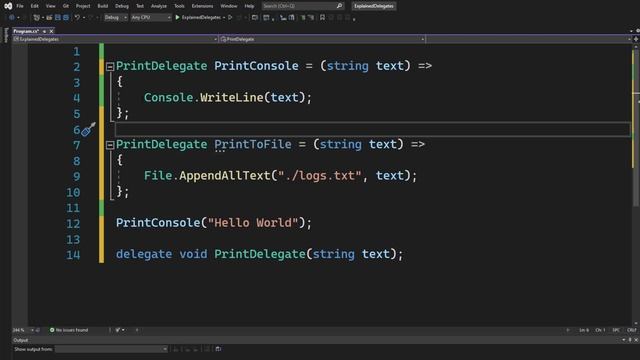Image resolution: width=640 pixels, height=360 pixels.
Task: Click the Output panel title
Action: point(20,340)
